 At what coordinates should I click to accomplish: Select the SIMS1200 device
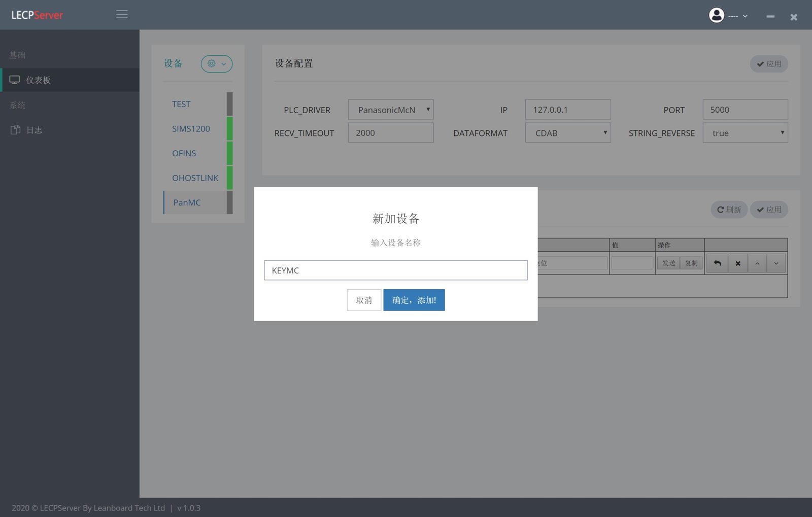tap(195, 129)
